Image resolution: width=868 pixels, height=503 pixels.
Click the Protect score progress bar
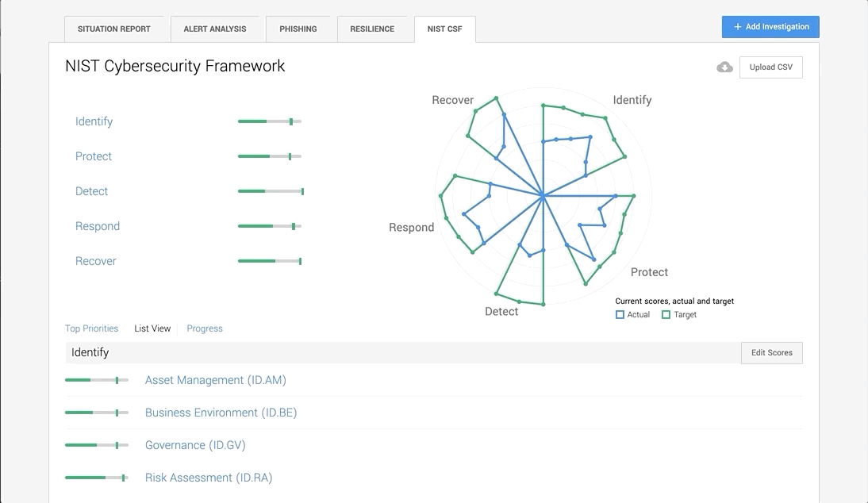[x=270, y=156]
